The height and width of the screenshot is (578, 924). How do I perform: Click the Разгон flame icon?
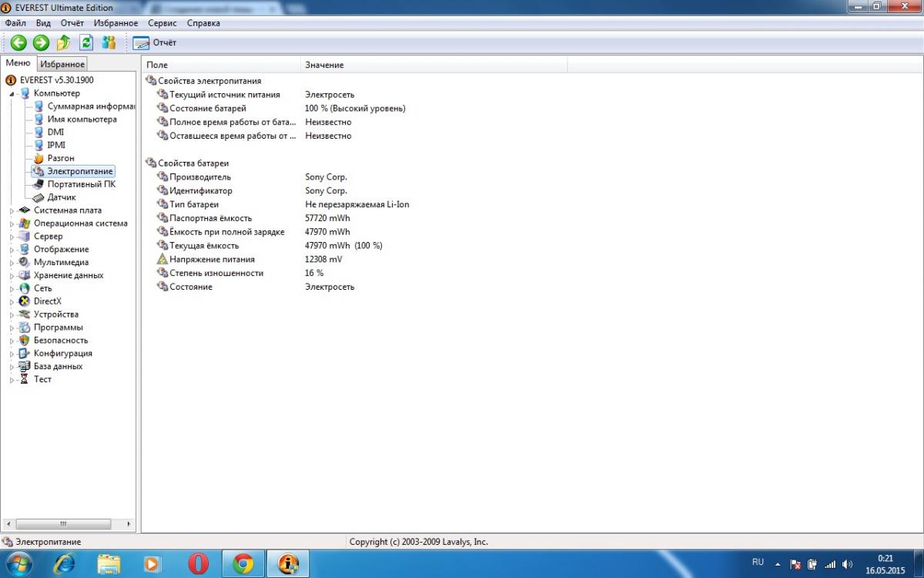pos(38,158)
